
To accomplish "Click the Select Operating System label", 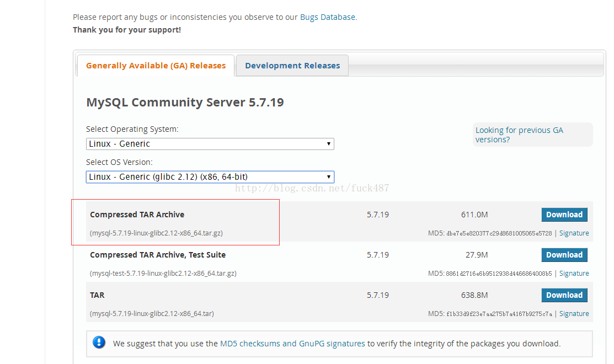I will click(132, 129).
